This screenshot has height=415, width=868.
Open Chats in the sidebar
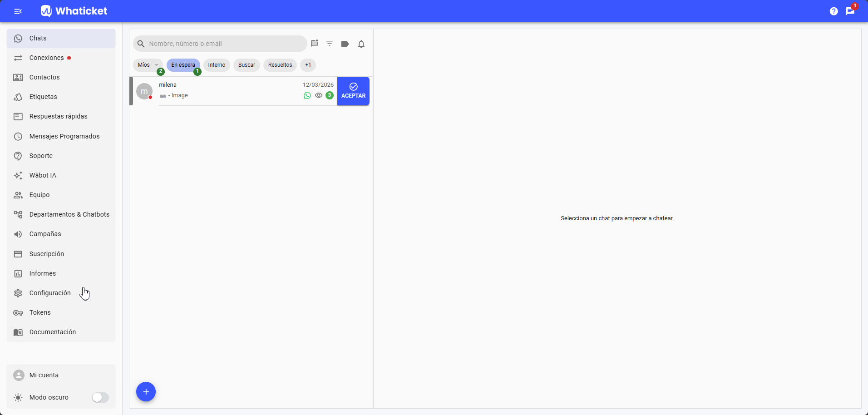click(61, 38)
